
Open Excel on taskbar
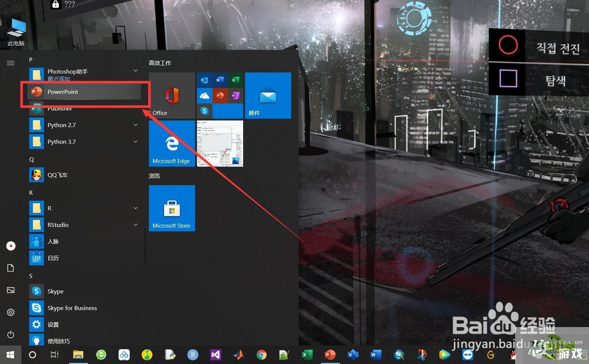point(307,355)
